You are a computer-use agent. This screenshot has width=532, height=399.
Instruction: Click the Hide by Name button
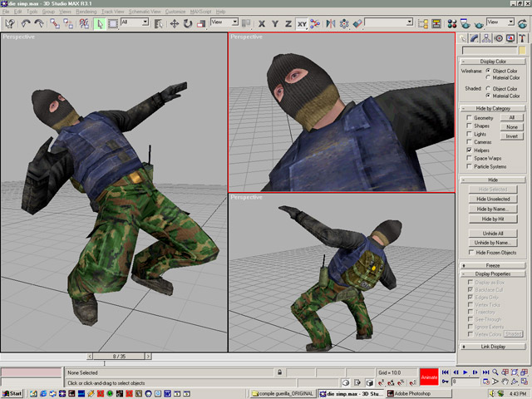click(x=493, y=209)
